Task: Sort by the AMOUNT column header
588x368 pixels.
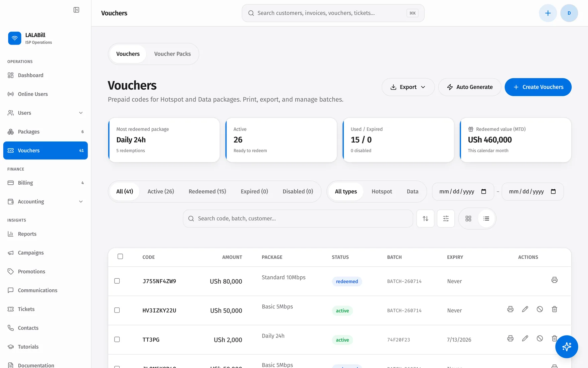Action: pos(232,257)
